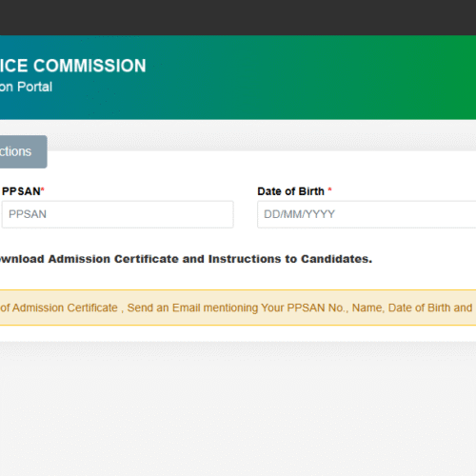The height and width of the screenshot is (476, 476).
Task: Click the partially visible Instructions button
Action: (x=23, y=151)
